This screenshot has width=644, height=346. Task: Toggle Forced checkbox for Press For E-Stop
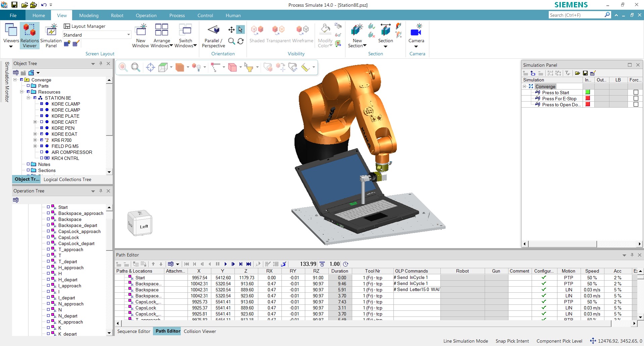tap(636, 98)
